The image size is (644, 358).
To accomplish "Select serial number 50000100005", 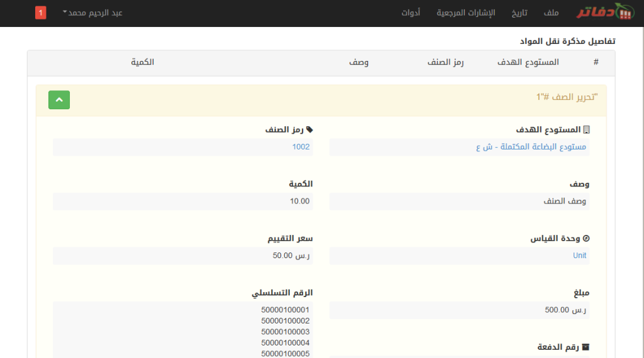I will click(x=285, y=354).
